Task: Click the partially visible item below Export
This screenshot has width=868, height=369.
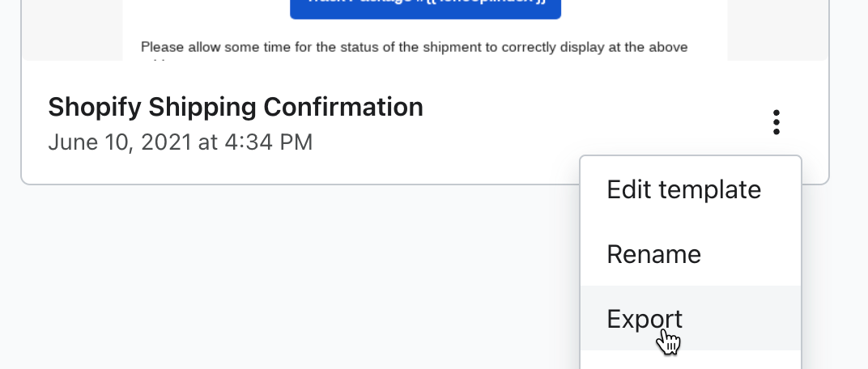Action: pyautogui.click(x=691, y=362)
